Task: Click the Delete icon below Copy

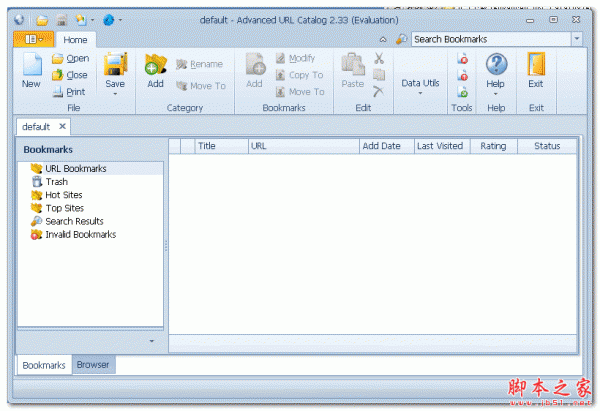Action: tap(379, 92)
